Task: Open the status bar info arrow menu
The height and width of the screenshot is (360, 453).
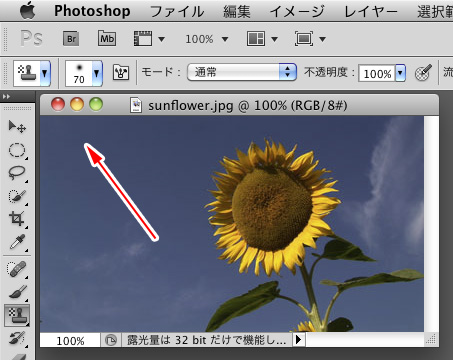Action: [299, 340]
